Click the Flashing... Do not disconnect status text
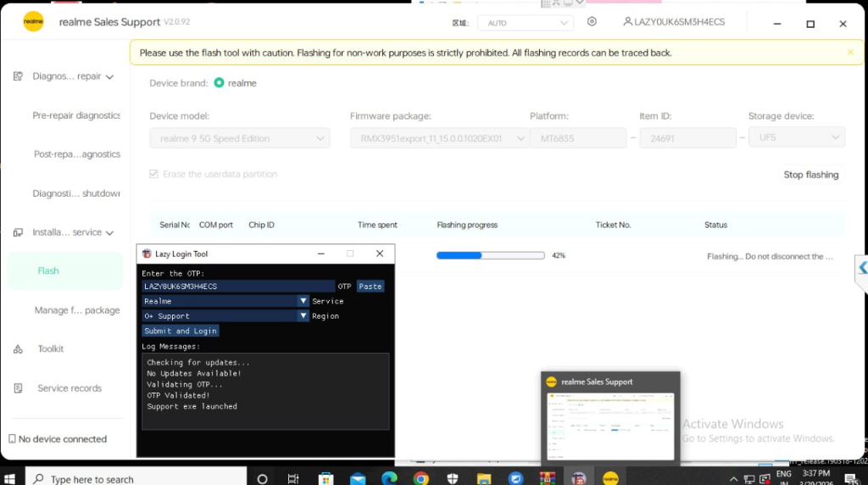Screen dimensions: 868x485 [x=770, y=256]
